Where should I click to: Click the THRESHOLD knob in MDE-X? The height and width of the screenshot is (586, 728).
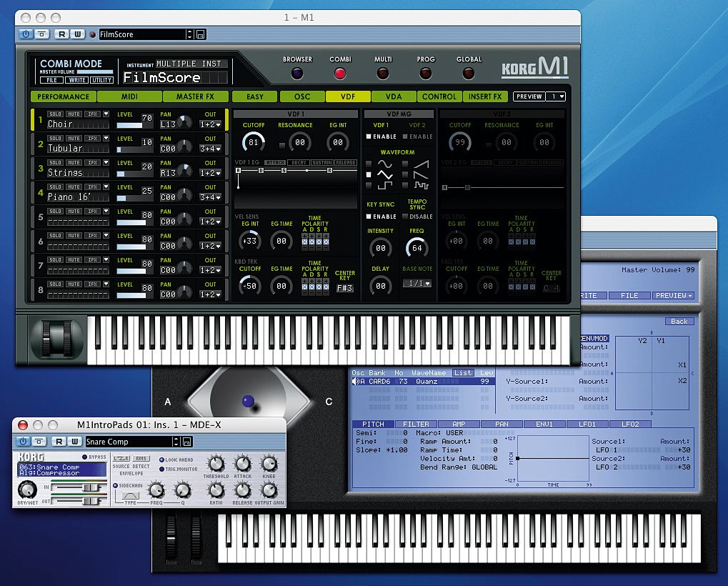pos(216,463)
